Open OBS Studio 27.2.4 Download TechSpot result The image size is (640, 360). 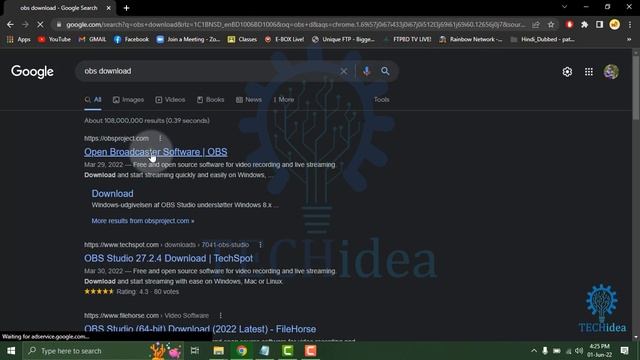pos(168,258)
